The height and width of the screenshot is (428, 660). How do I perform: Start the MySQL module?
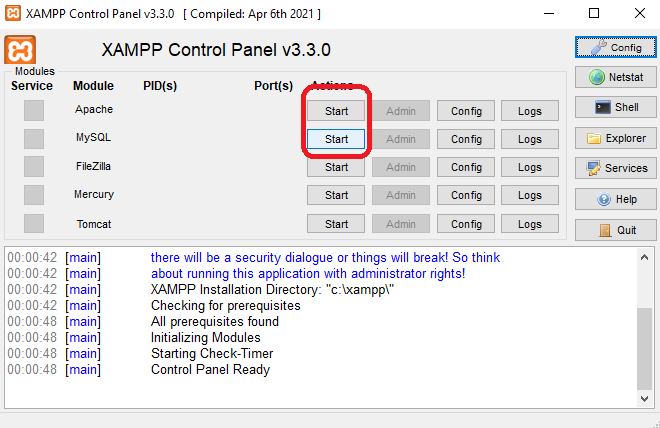coord(336,139)
